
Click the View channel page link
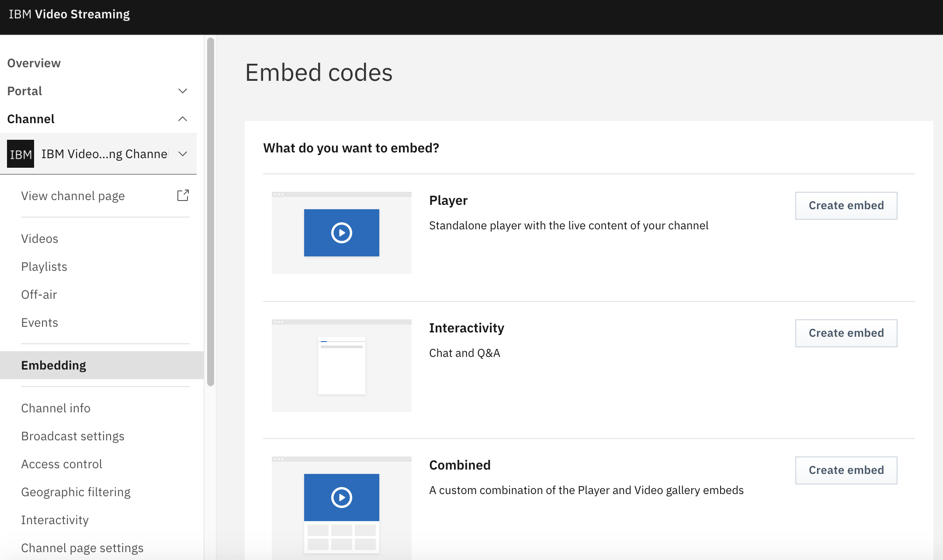click(x=73, y=196)
